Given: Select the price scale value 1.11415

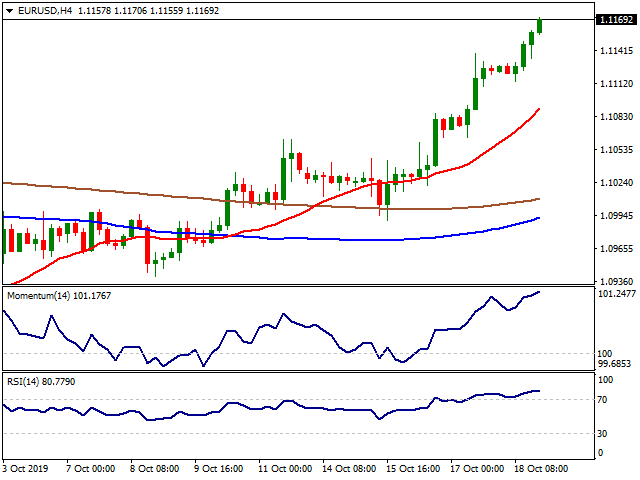Looking at the screenshot, I should (x=616, y=51).
